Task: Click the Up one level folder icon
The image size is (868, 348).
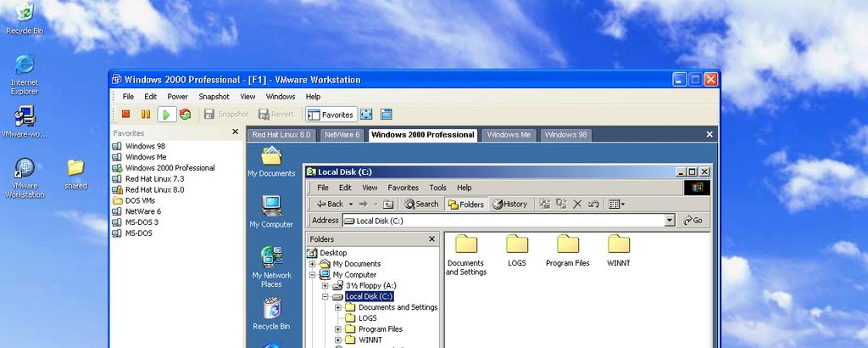Action: [388, 204]
